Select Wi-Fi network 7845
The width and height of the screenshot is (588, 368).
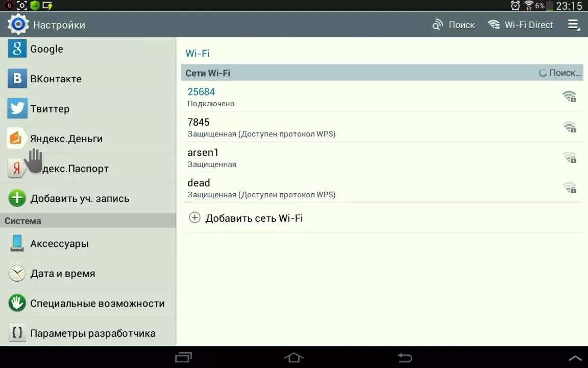coord(382,127)
